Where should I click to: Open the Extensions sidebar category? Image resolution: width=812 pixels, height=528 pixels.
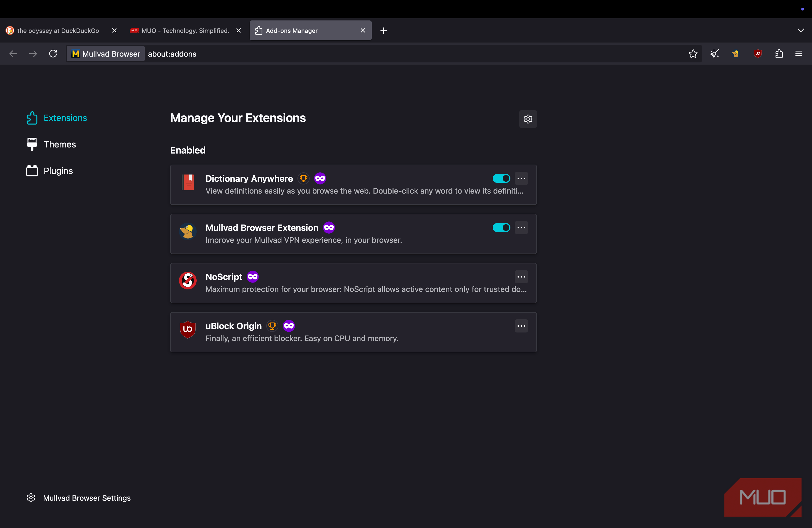pyautogui.click(x=57, y=118)
